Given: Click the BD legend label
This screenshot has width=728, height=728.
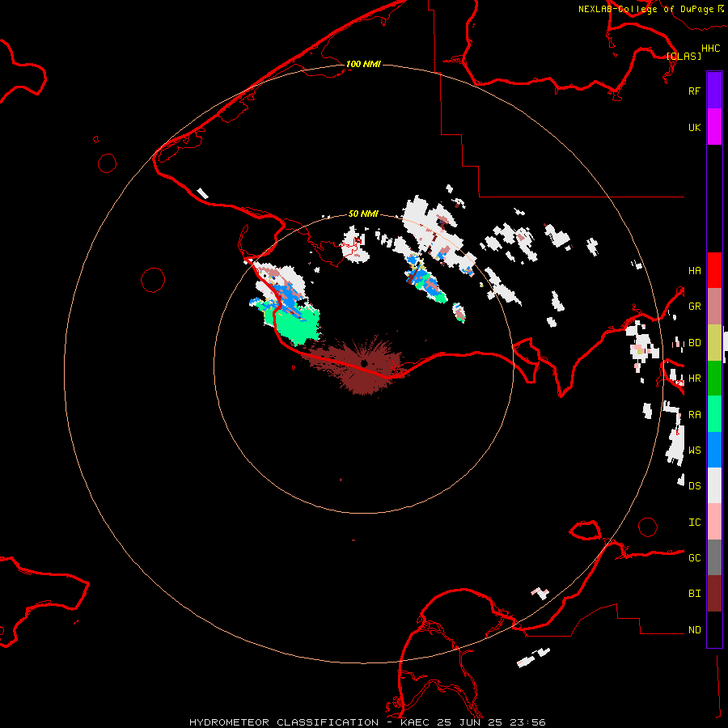Looking at the screenshot, I should (694, 343).
